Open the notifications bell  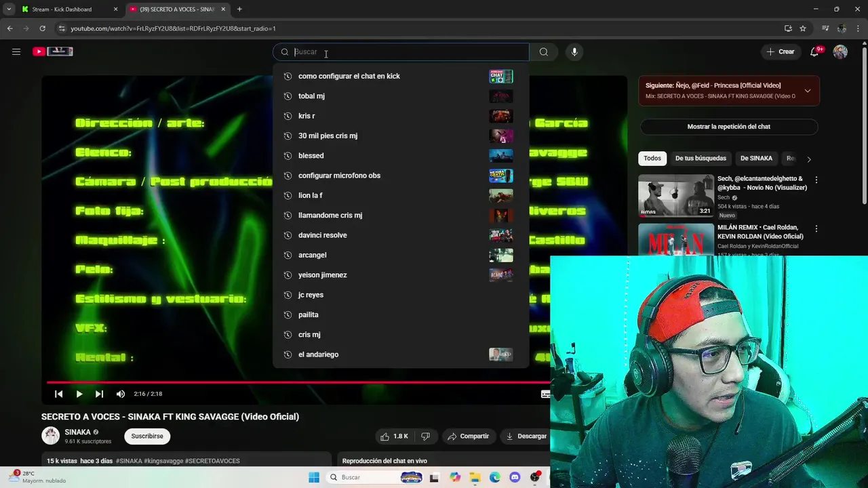click(815, 52)
